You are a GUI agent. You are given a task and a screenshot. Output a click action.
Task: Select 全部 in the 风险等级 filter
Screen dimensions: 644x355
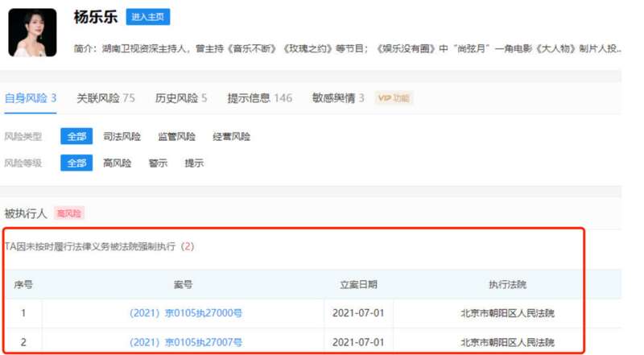(76, 163)
